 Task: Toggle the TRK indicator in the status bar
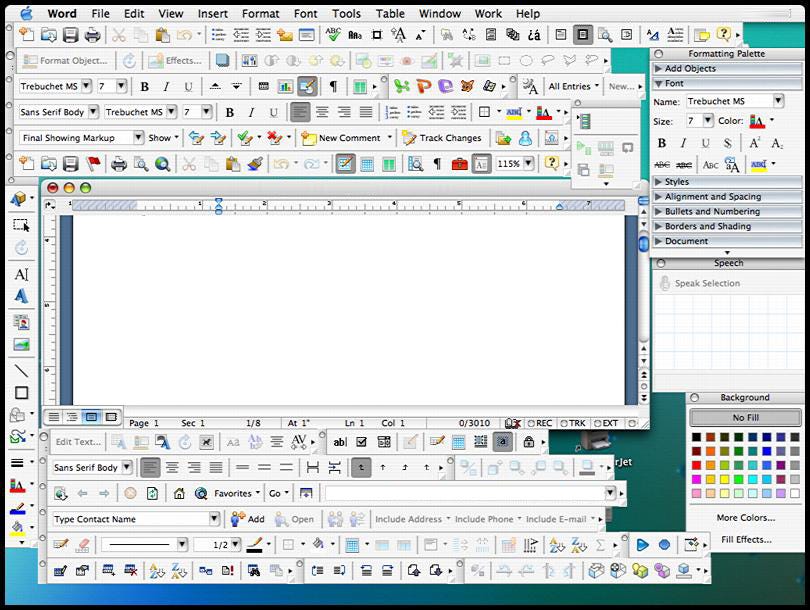point(573,423)
